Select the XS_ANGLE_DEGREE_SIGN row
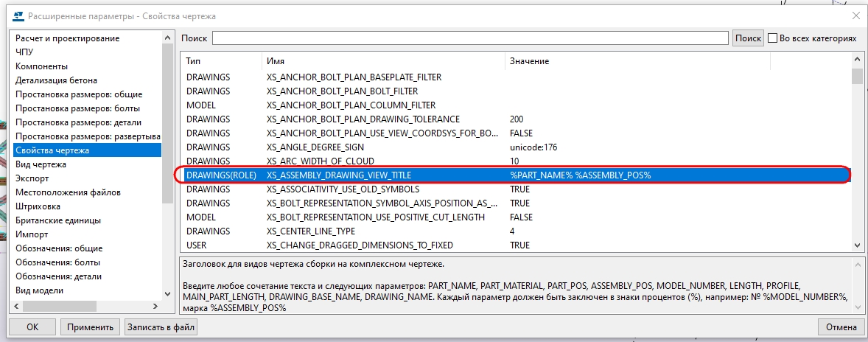 (323, 147)
